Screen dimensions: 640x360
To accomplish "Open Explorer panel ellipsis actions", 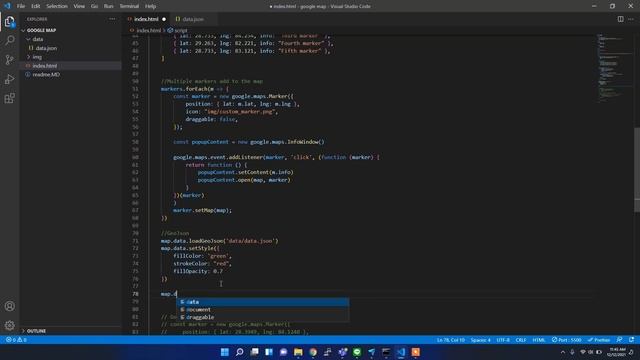I will (x=112, y=19).
